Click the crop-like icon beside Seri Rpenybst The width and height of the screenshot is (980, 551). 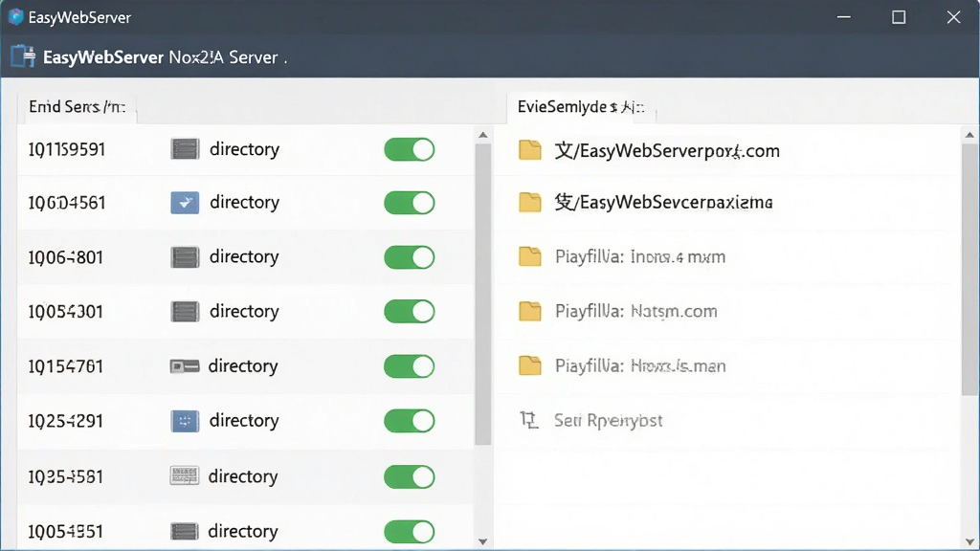tap(529, 420)
